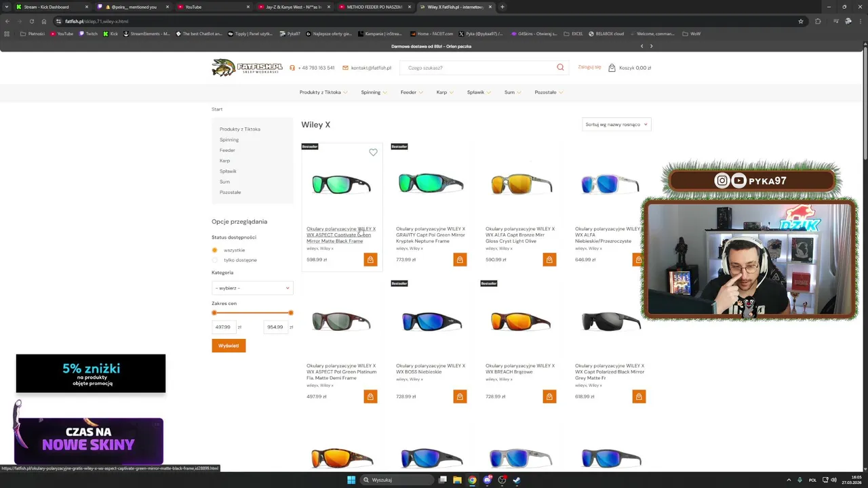Click the minimum price field 497,99
Screen dimensions: 868x488
click(x=224, y=327)
